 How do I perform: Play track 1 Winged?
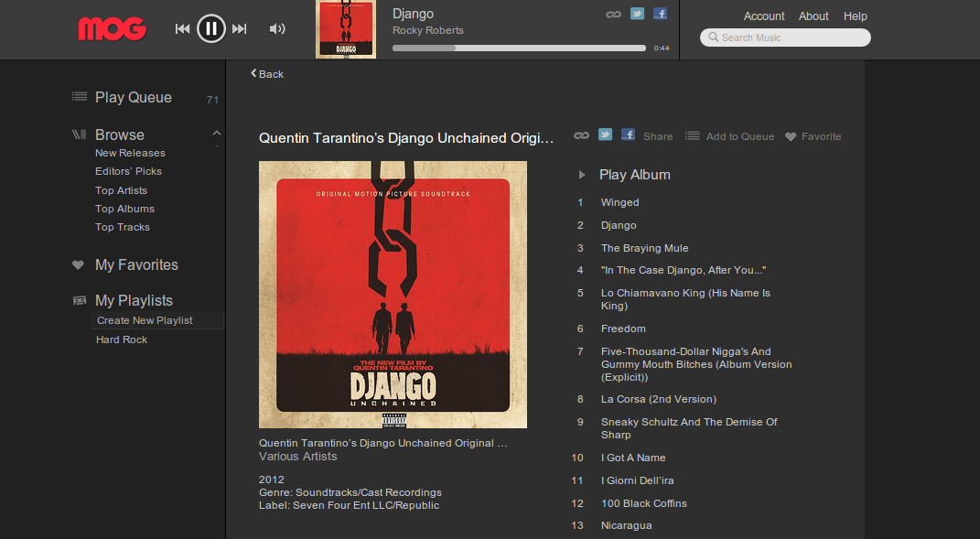[620, 202]
